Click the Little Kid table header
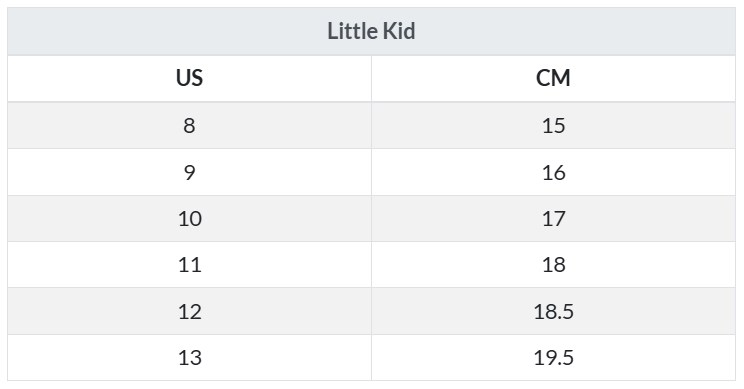The width and height of the screenshot is (744, 389). (371, 31)
